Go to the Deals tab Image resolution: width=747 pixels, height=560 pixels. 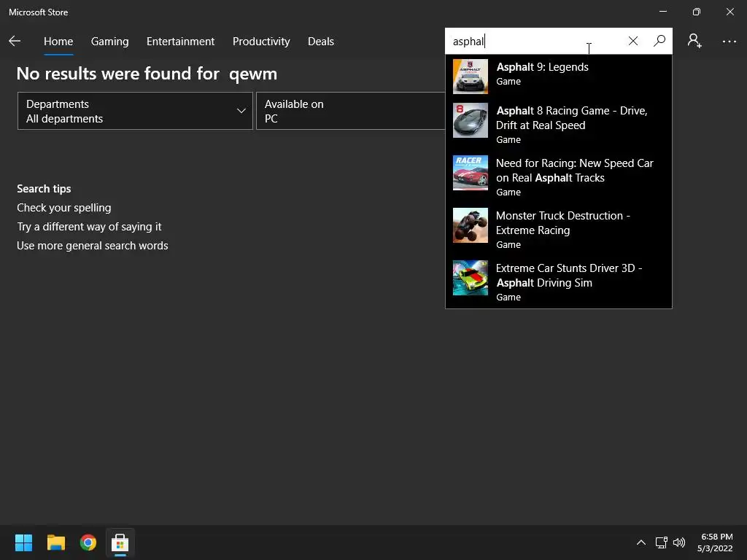[321, 42]
